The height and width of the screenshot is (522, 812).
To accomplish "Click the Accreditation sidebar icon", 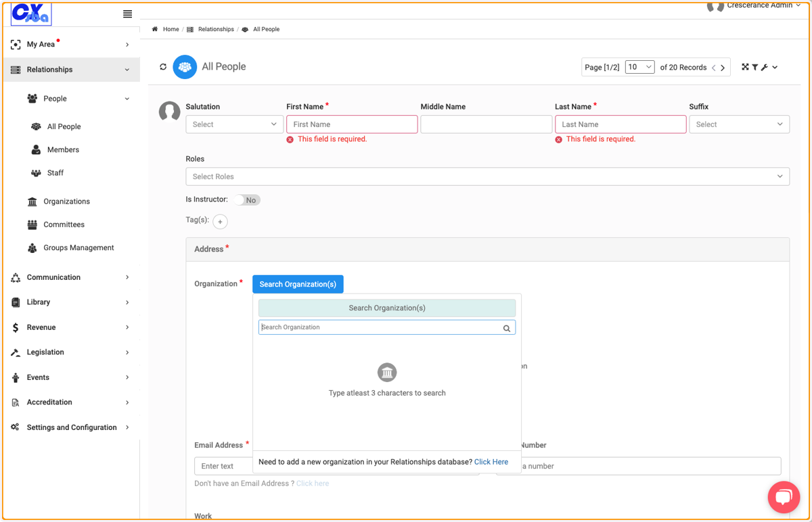I will coord(16,402).
